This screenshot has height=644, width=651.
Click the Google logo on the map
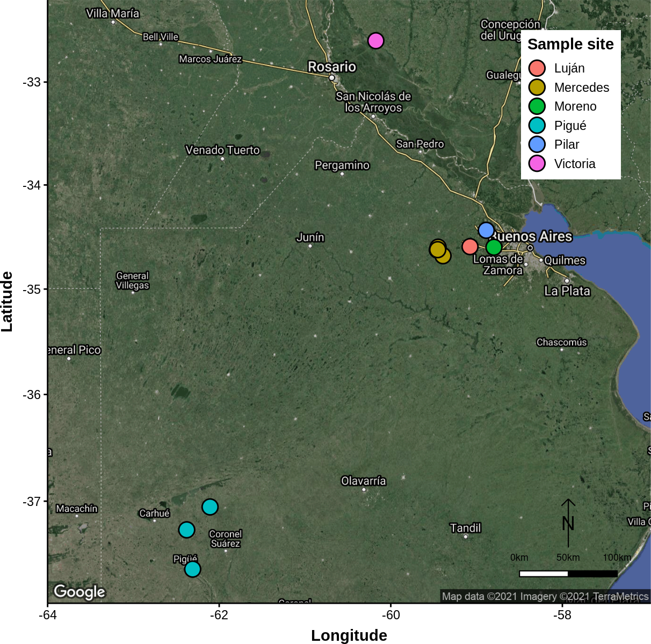pos(79,591)
